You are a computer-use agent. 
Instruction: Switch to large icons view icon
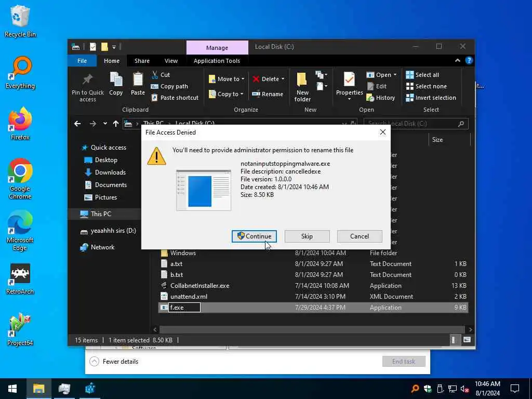point(467,340)
